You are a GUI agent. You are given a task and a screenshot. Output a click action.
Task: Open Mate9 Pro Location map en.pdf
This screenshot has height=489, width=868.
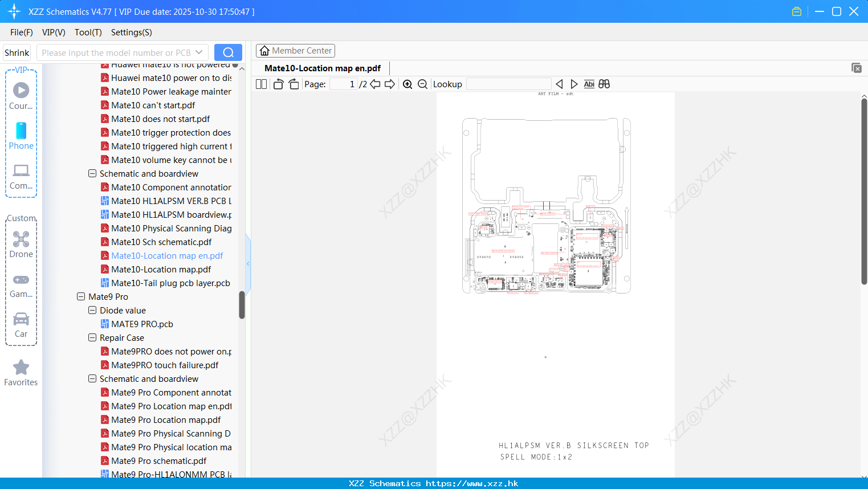point(166,406)
